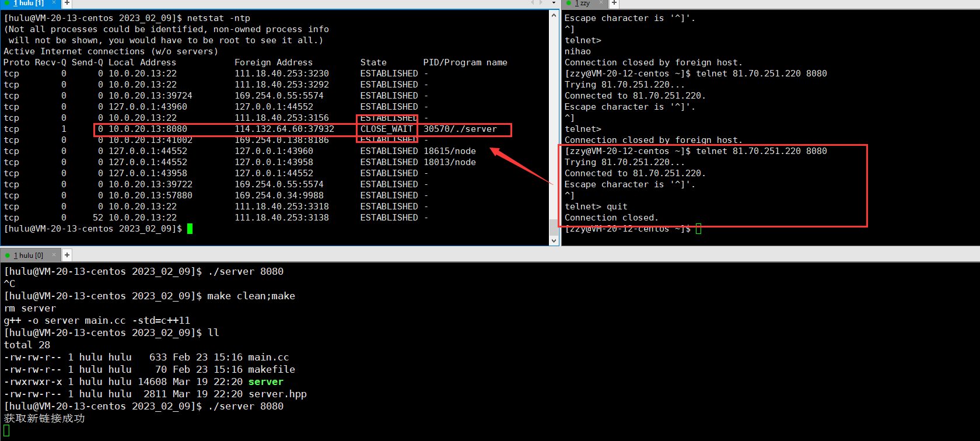
Task: Click the scrollbar thumb in netstat terminal pane
Action: 554,227
